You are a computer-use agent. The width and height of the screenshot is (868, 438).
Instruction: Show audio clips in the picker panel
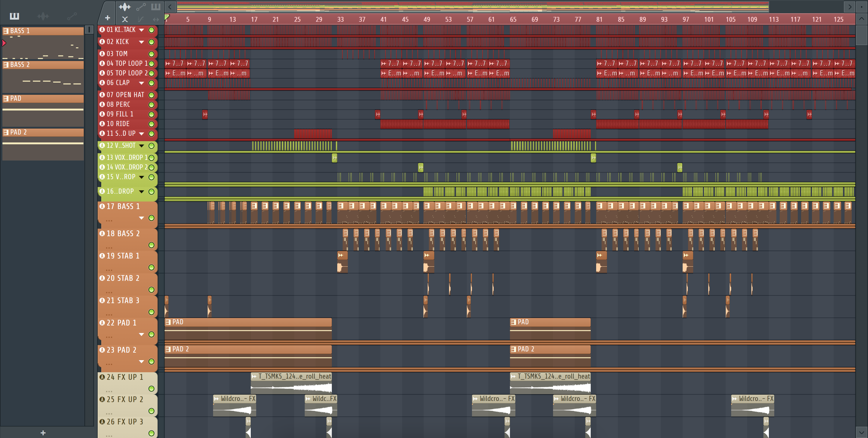tap(43, 16)
